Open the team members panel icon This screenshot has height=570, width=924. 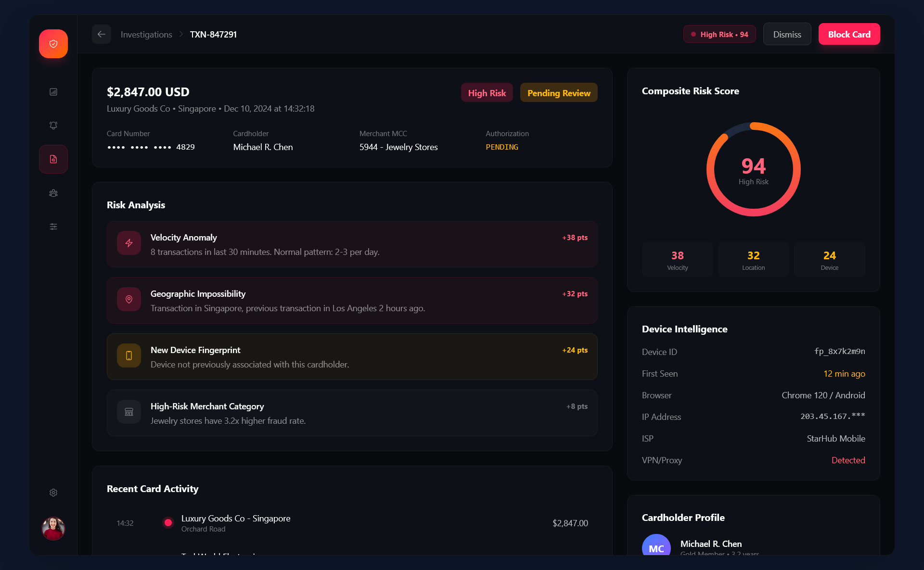[x=53, y=193]
